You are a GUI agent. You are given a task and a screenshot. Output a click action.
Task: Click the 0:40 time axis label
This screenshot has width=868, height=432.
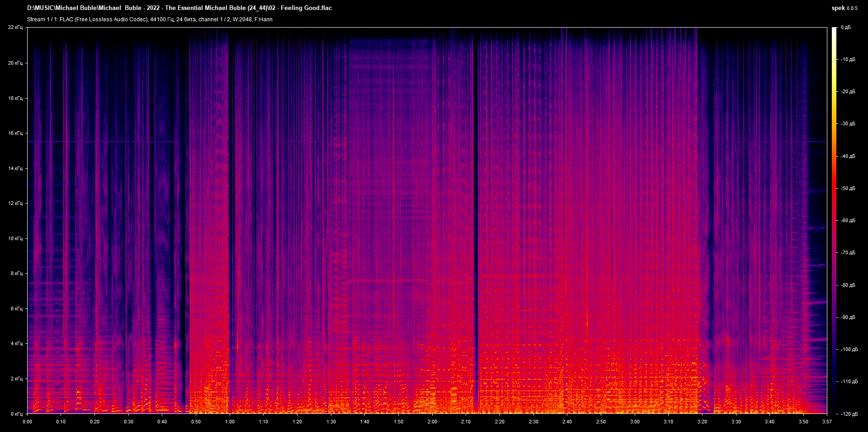[162, 422]
